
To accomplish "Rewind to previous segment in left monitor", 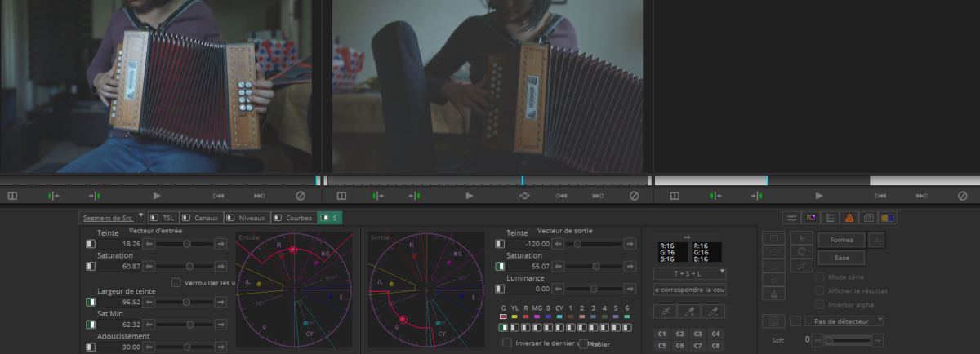I will pos(219,196).
